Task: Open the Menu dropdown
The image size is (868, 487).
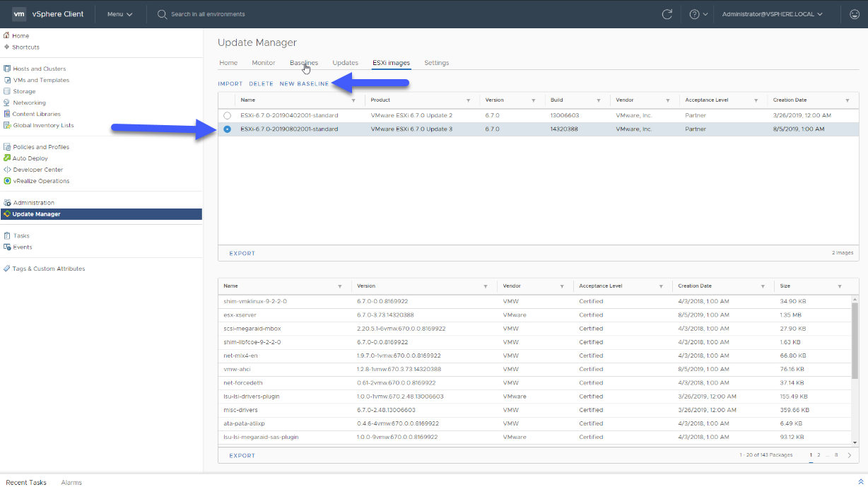Action: point(119,14)
